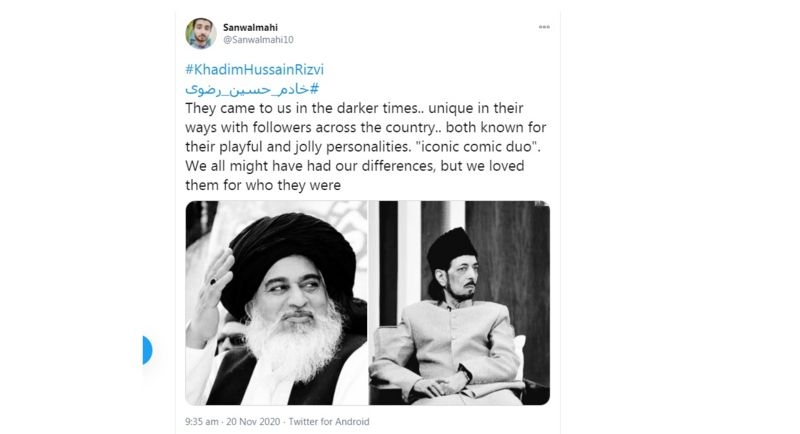Click the quoted phrase "iconic comic duo"
The width and height of the screenshot is (800, 434).
(478, 147)
